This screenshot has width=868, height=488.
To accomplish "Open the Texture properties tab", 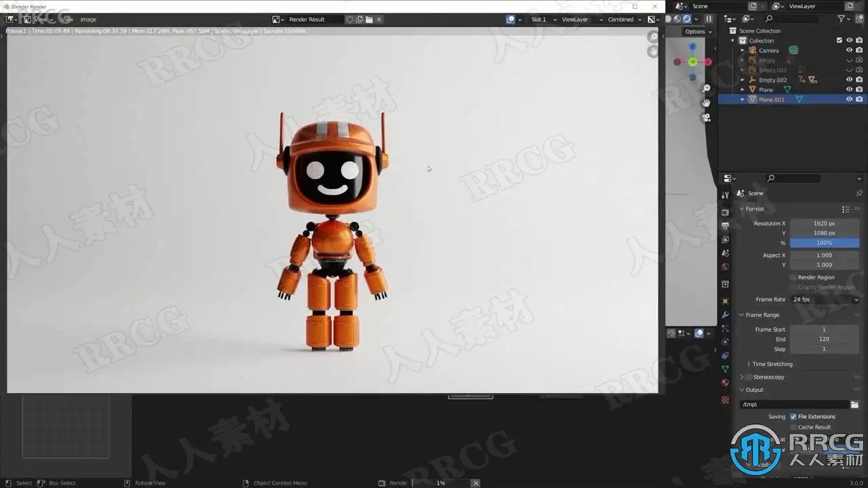I will click(x=725, y=400).
